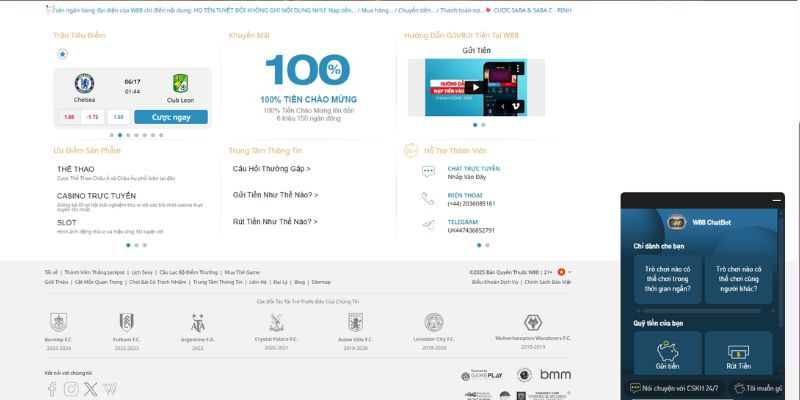Click the Leicester City F.C. sponsor crest
Screen dimensions: 800x400
[434, 322]
